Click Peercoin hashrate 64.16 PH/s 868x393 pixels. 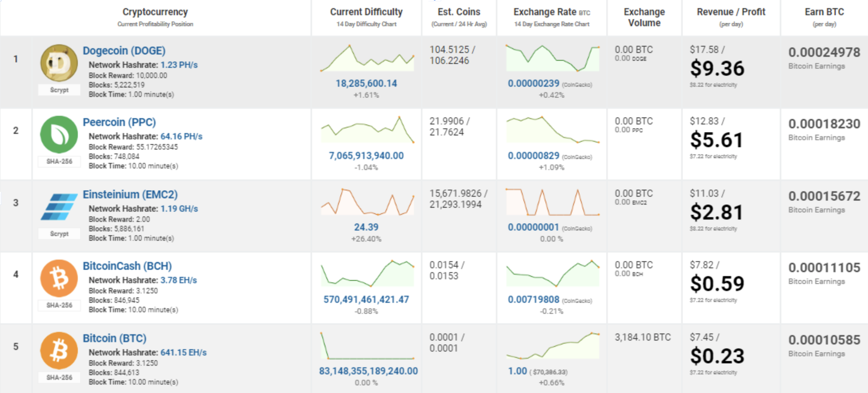pyautogui.click(x=181, y=136)
